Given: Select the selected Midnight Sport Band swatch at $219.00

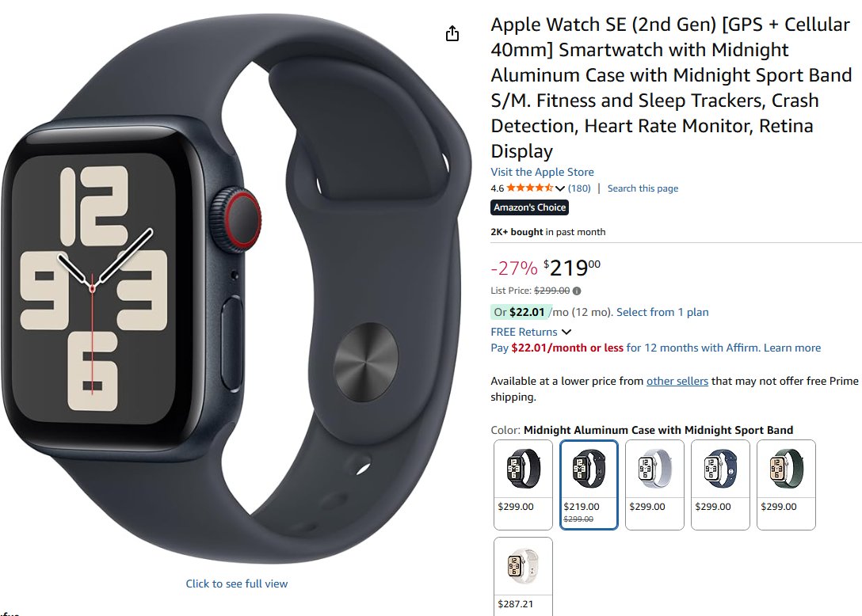Looking at the screenshot, I should click(x=589, y=484).
